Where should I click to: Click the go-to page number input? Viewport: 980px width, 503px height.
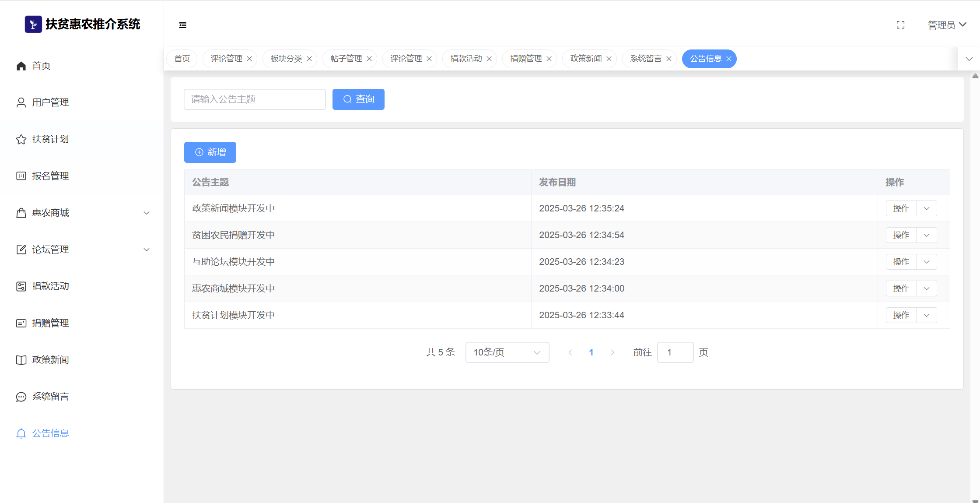pos(675,352)
